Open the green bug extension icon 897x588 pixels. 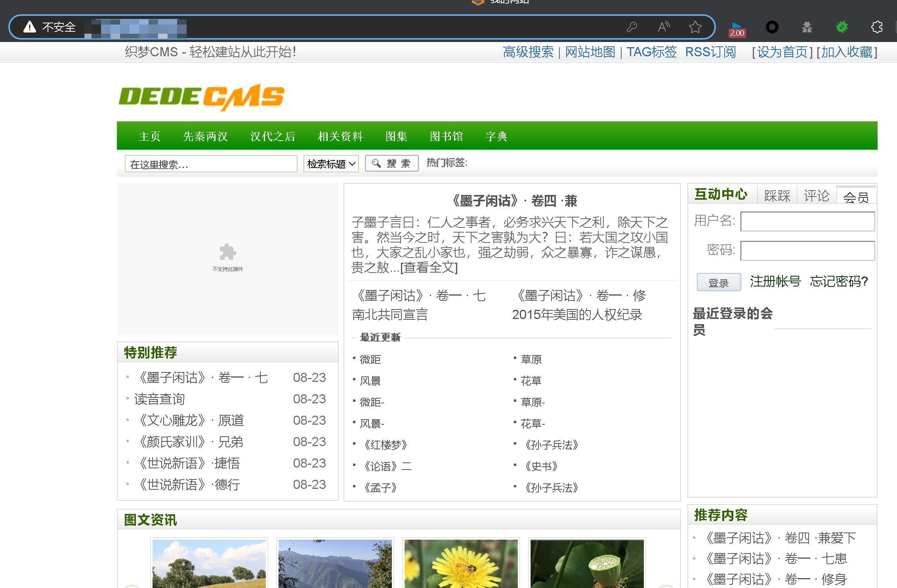coord(842,27)
